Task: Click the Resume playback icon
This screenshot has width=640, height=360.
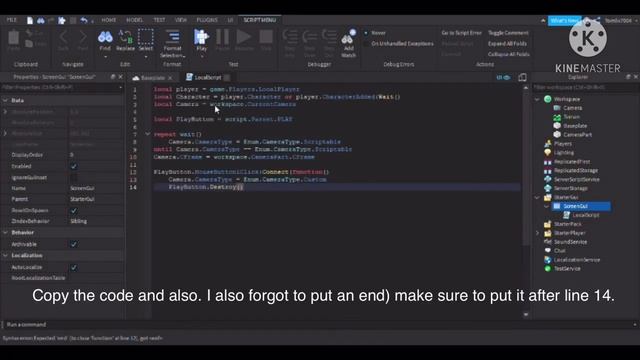Action: 244,37
